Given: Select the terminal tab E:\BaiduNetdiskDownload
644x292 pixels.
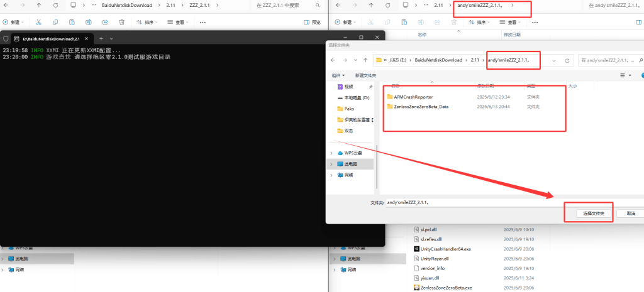Looking at the screenshot, I should pyautogui.click(x=47, y=38).
